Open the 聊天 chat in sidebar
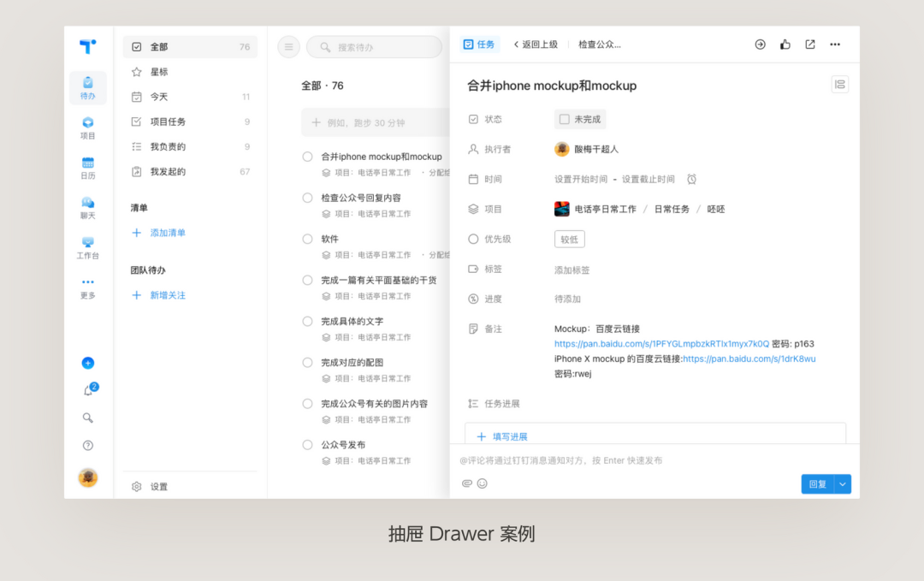 point(88,208)
